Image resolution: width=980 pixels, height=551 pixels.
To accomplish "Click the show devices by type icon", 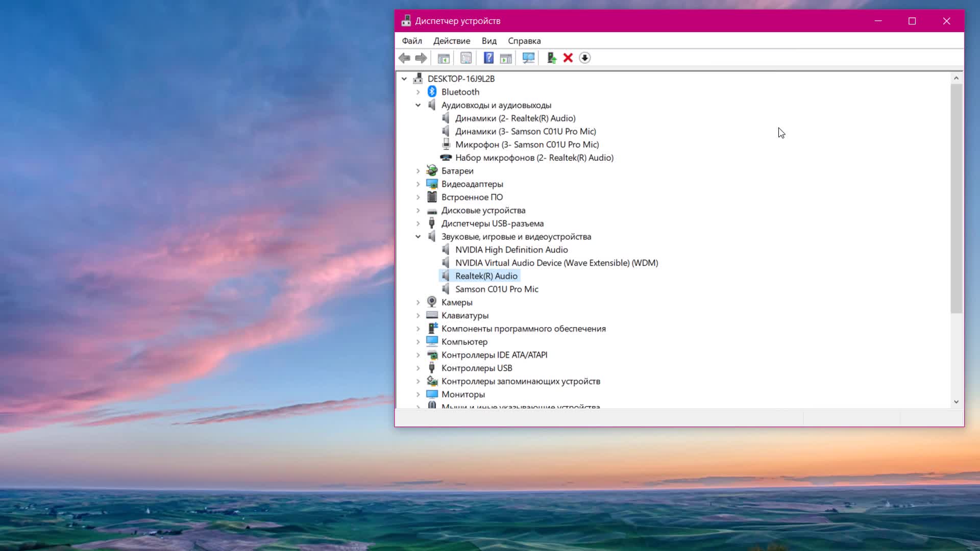I will pos(444,58).
